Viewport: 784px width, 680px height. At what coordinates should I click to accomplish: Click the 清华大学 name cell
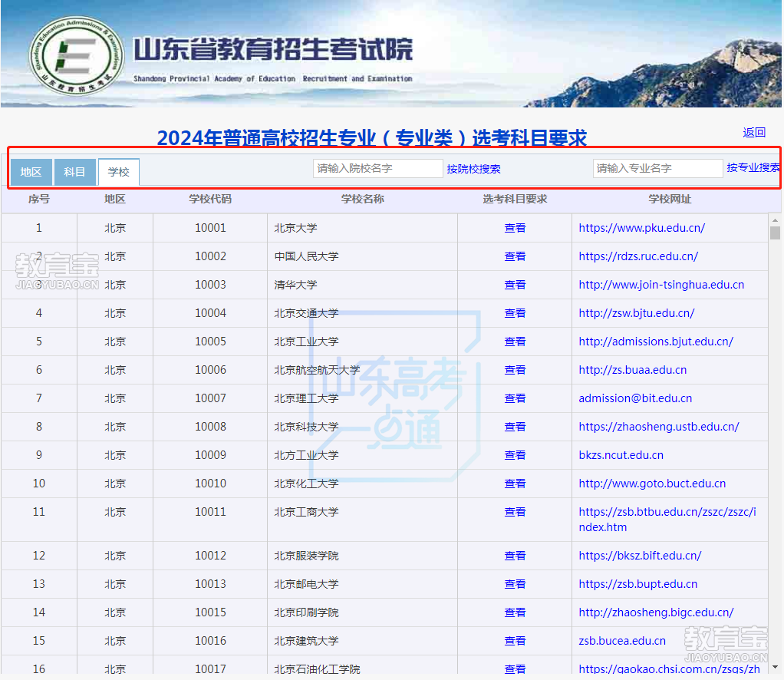coord(363,285)
